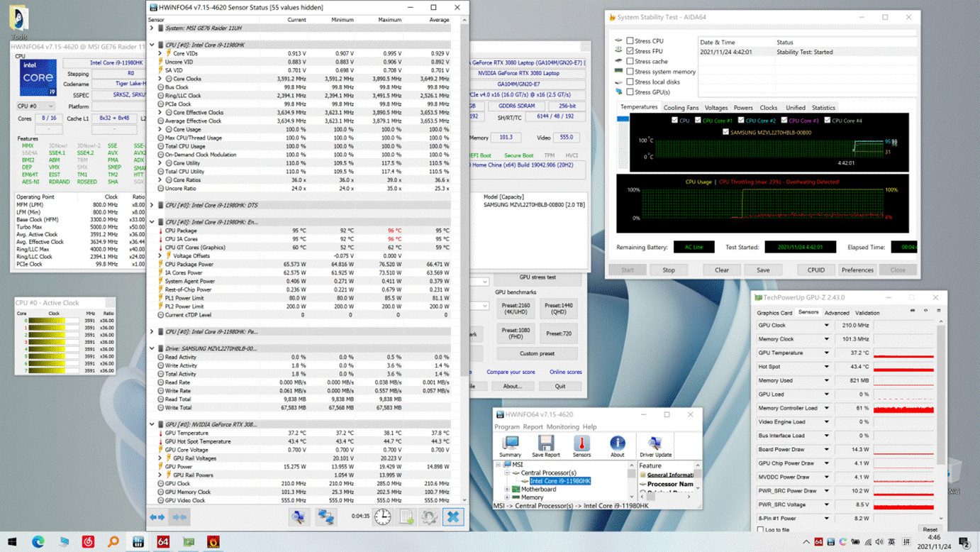The height and width of the screenshot is (552, 980).
Task: Click the FurMark icon on the taskbar
Action: [213, 541]
